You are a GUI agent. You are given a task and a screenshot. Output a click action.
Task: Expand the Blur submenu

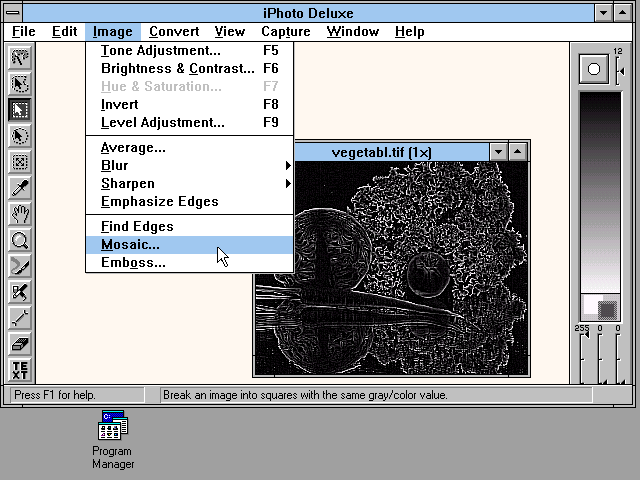[x=189, y=166]
